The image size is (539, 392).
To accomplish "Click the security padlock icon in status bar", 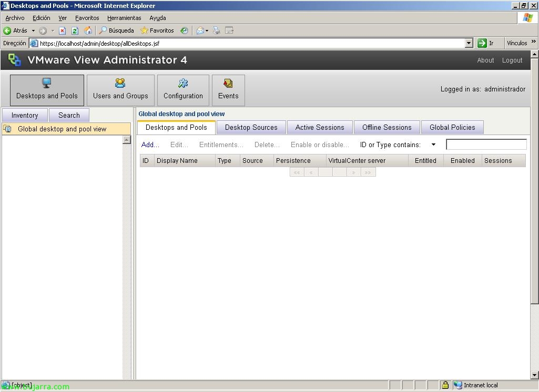I will click(x=445, y=385).
